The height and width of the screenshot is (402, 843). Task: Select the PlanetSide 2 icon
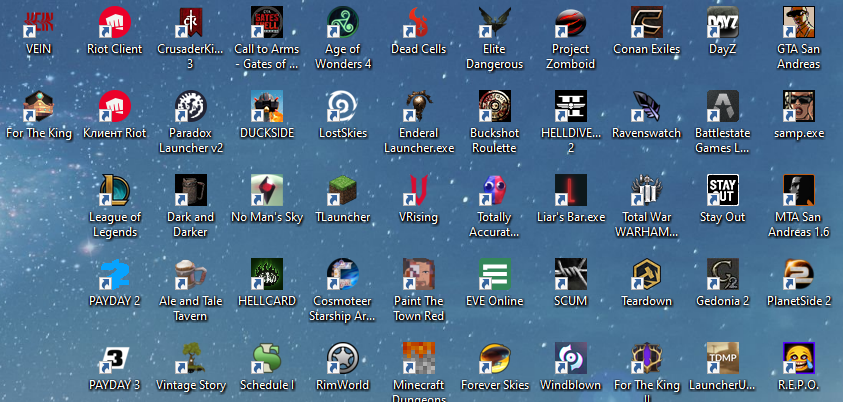click(798, 274)
